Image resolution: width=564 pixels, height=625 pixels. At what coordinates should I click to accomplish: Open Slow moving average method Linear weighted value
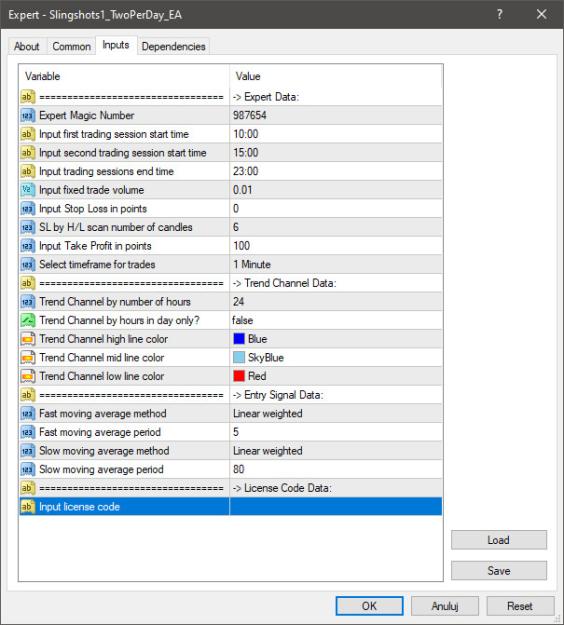pos(336,451)
